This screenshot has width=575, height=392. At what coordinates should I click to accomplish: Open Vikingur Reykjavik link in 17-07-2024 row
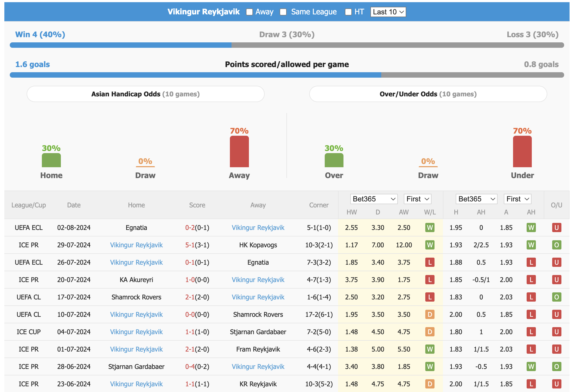coord(258,297)
